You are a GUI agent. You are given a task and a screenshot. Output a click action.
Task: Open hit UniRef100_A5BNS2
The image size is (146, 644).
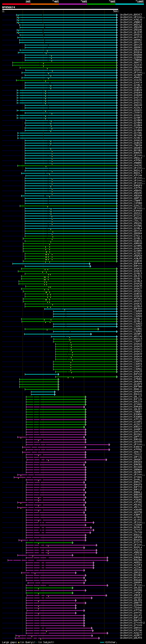pos(131,22)
